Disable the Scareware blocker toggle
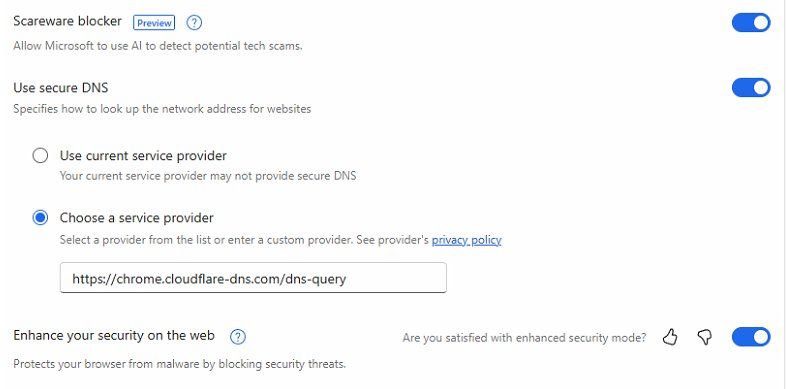Viewport: 786px width, 389px height. coord(750,23)
